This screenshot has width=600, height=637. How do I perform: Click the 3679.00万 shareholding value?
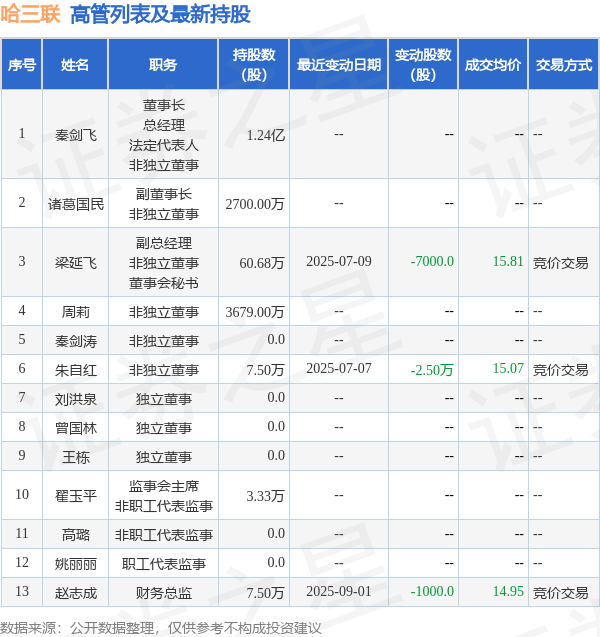255,312
